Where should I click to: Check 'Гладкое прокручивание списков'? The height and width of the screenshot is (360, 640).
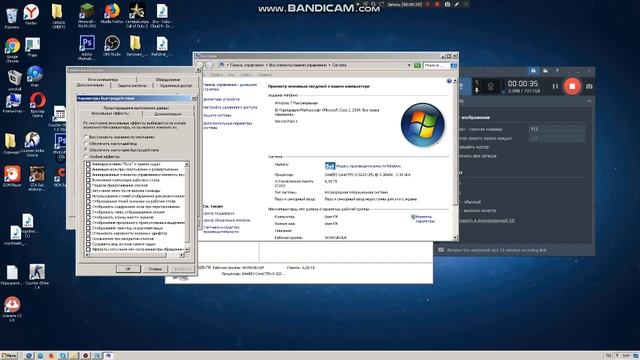click(x=88, y=185)
